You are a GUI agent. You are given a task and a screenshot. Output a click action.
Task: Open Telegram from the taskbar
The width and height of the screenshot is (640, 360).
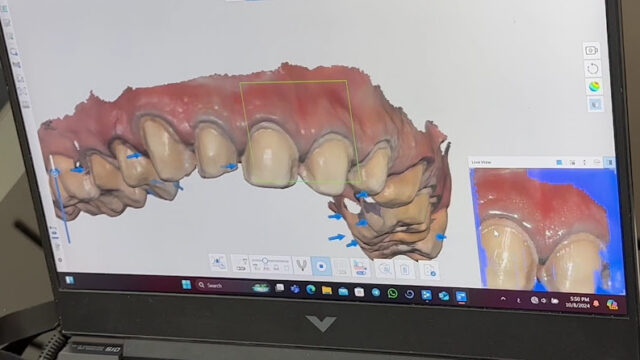point(376,292)
